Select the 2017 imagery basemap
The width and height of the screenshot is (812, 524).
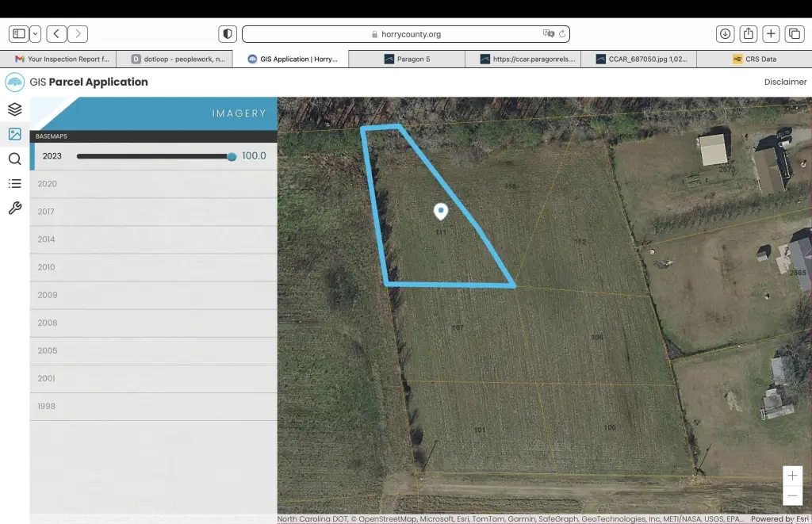click(x=48, y=212)
